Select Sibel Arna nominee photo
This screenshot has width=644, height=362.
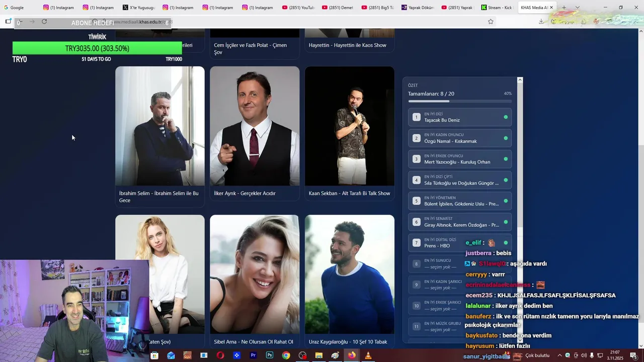[255, 274]
